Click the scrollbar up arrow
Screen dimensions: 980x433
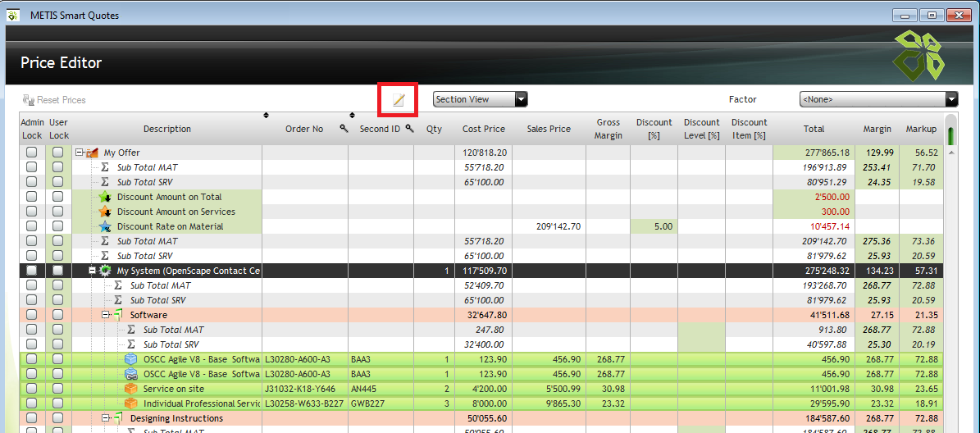point(951,153)
